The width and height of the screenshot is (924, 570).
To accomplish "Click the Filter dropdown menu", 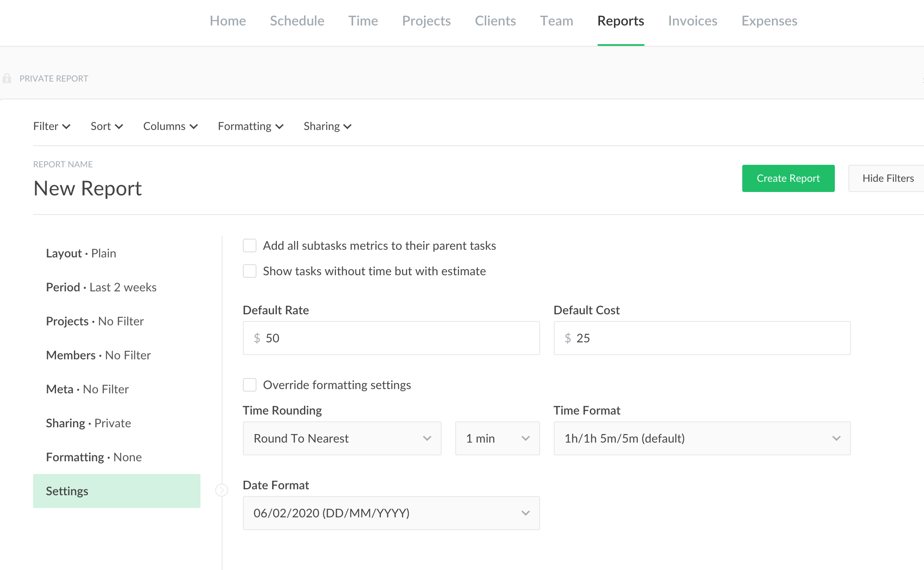I will 51,126.
